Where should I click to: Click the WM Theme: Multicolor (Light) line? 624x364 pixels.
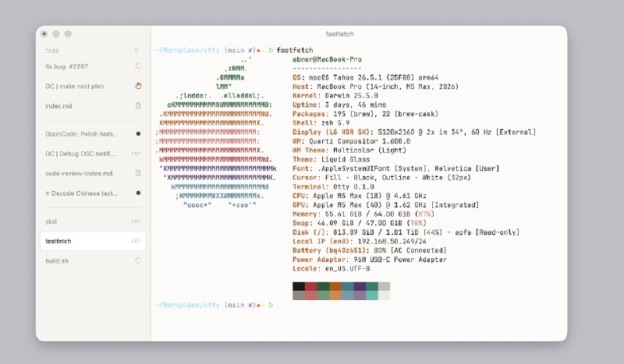pos(349,150)
